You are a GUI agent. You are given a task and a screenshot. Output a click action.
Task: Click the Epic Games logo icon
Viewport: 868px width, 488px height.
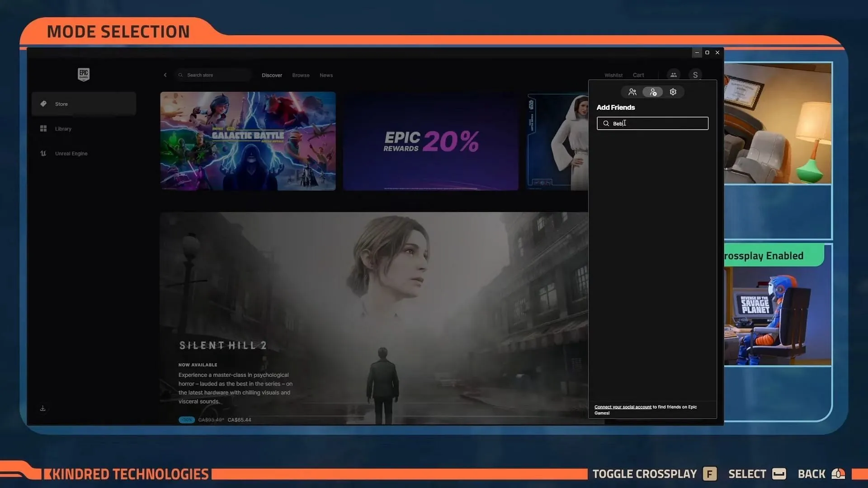(84, 75)
